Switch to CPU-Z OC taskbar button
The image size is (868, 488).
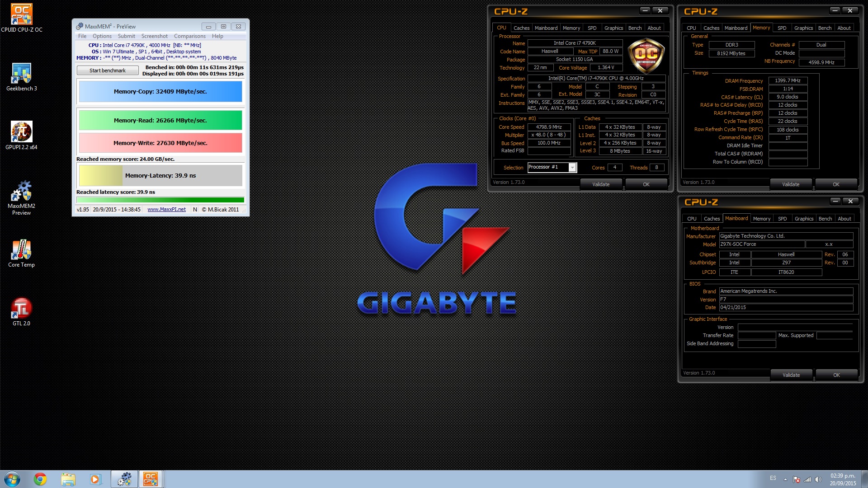point(151,479)
